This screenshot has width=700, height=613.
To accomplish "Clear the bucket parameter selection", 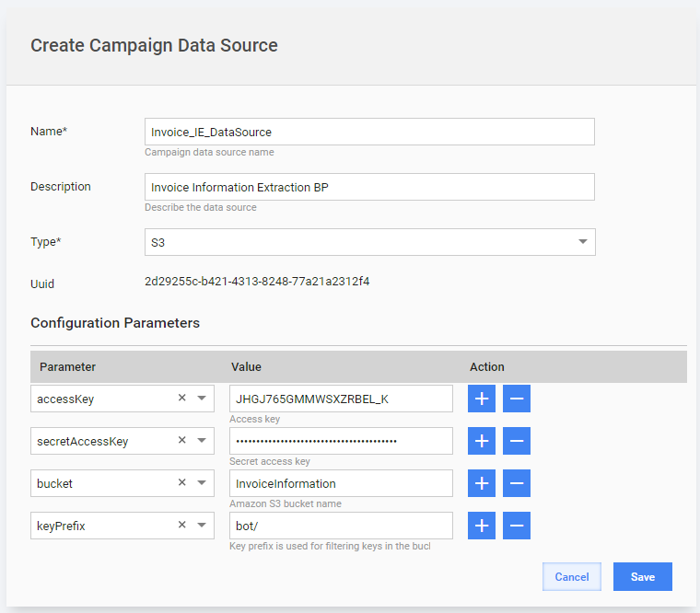I will tap(181, 482).
